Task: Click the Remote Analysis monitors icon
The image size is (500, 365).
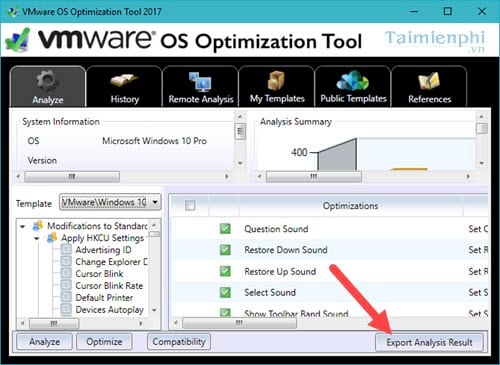Action: pos(200,82)
